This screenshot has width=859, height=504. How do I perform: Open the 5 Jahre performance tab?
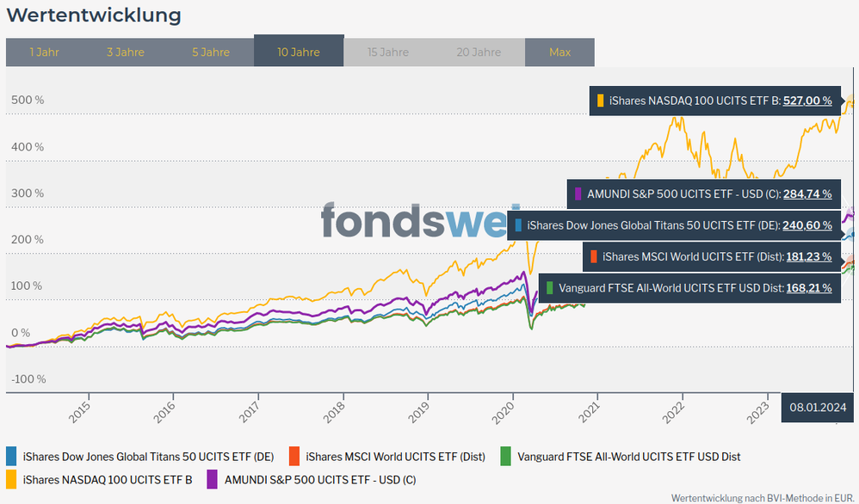211,52
